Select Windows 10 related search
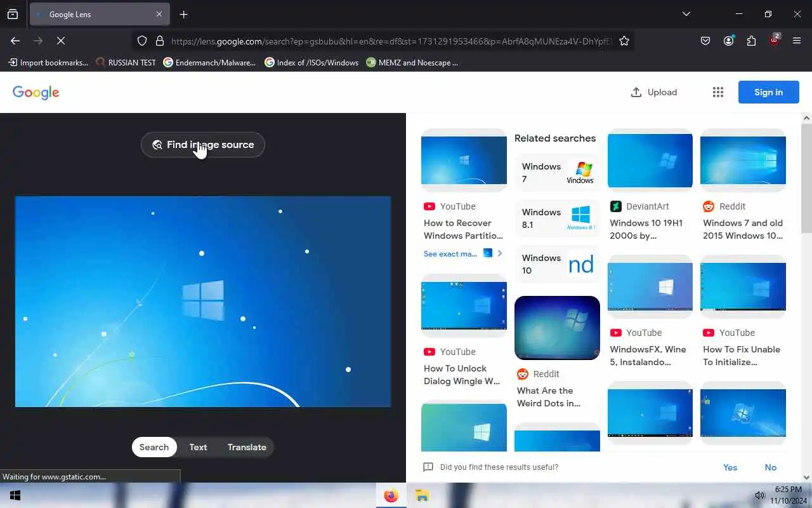Image resolution: width=812 pixels, height=508 pixels. tap(557, 264)
